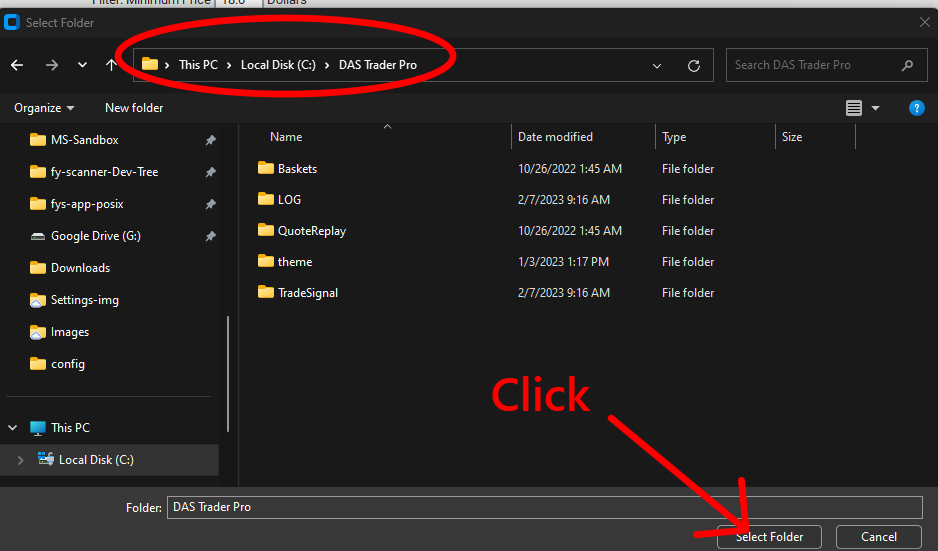Select Local Disk (C:) in breadcrumb
The image size is (938, 551).
pyautogui.click(x=278, y=65)
